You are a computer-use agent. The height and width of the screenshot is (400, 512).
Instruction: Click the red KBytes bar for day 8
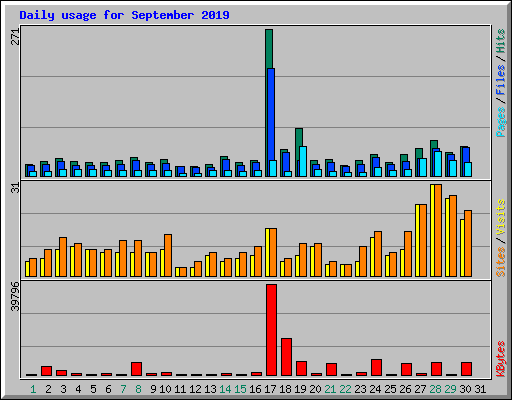[136, 369]
